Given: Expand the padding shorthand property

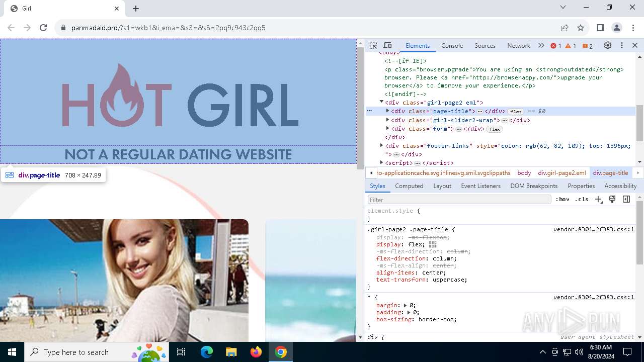Looking at the screenshot, I should [409, 312].
